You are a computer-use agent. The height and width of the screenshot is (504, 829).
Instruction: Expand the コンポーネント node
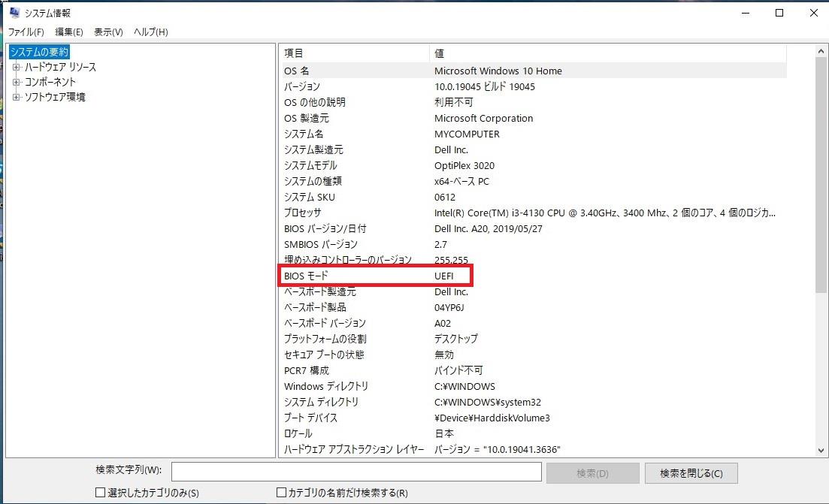coord(16,82)
